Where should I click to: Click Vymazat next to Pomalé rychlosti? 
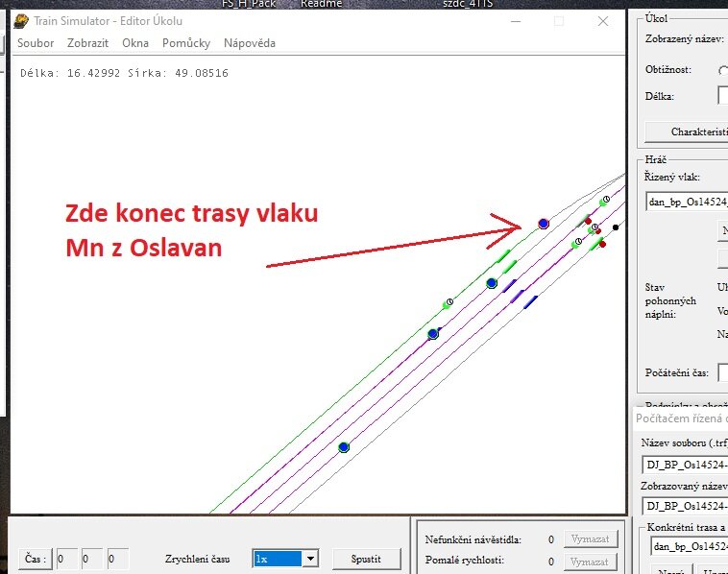590,562
